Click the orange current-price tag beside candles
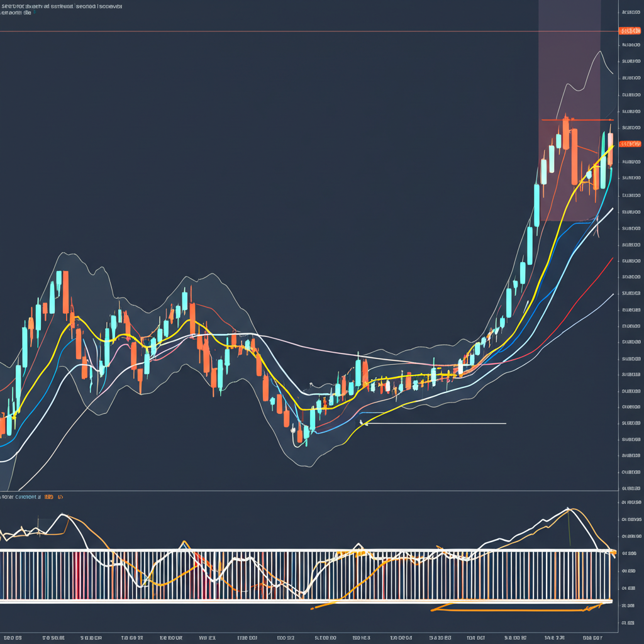Screen dimensions: 644x644 pos(630,144)
